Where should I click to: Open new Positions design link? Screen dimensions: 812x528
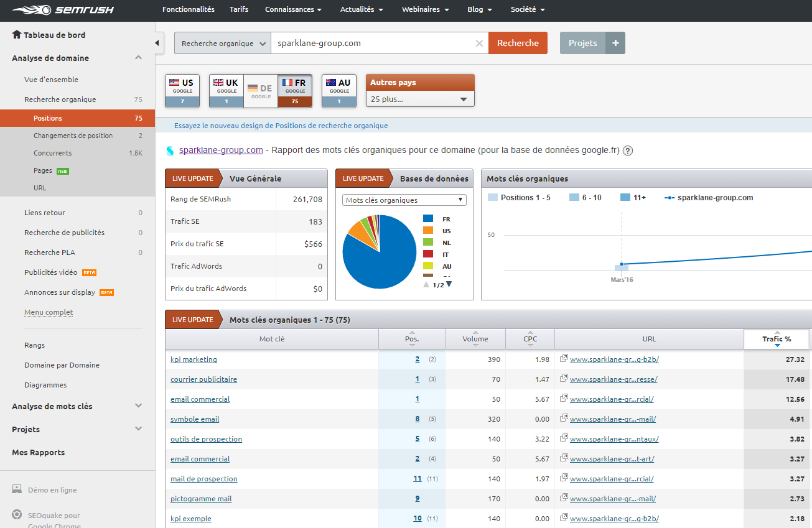click(281, 126)
